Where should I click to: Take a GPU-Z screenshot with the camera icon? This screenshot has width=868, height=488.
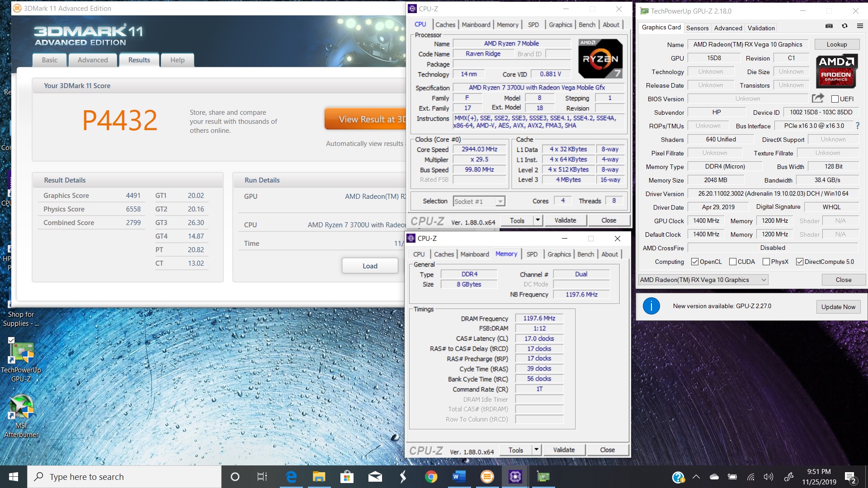click(829, 26)
